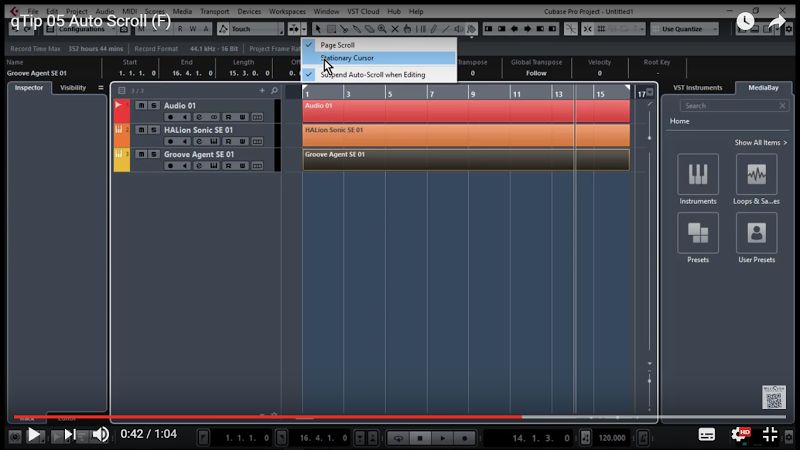Click the YouTube share arrow icon
800x450 pixels.
tap(777, 21)
